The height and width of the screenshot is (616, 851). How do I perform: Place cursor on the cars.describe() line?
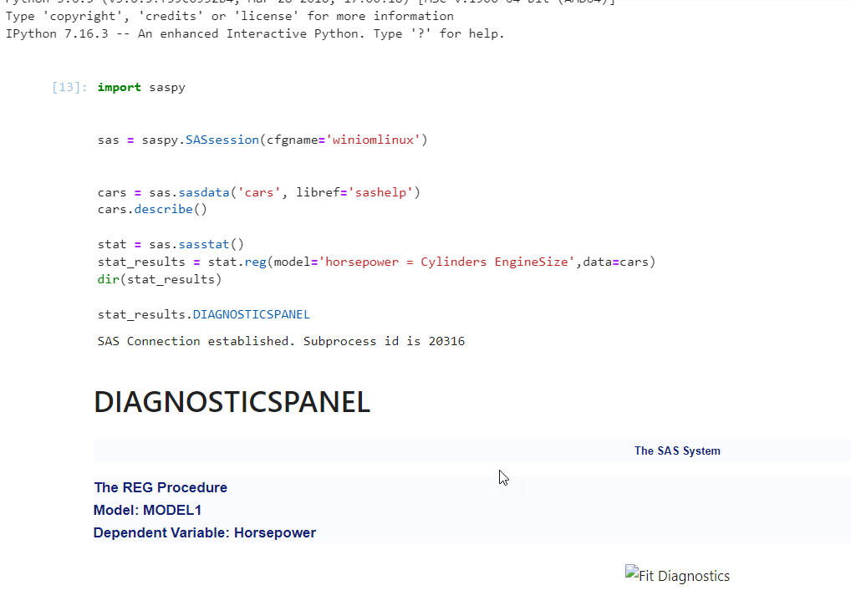(x=151, y=209)
